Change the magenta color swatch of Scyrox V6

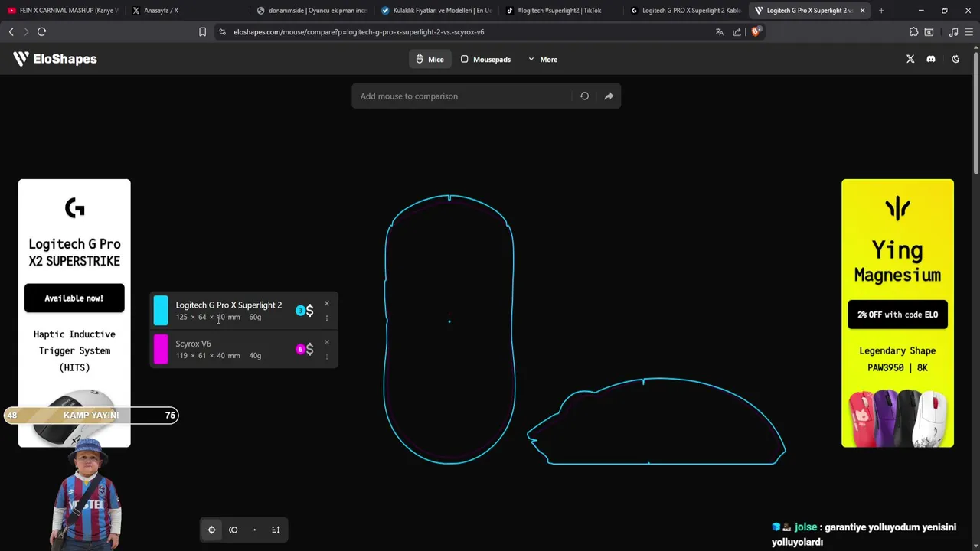[161, 349]
